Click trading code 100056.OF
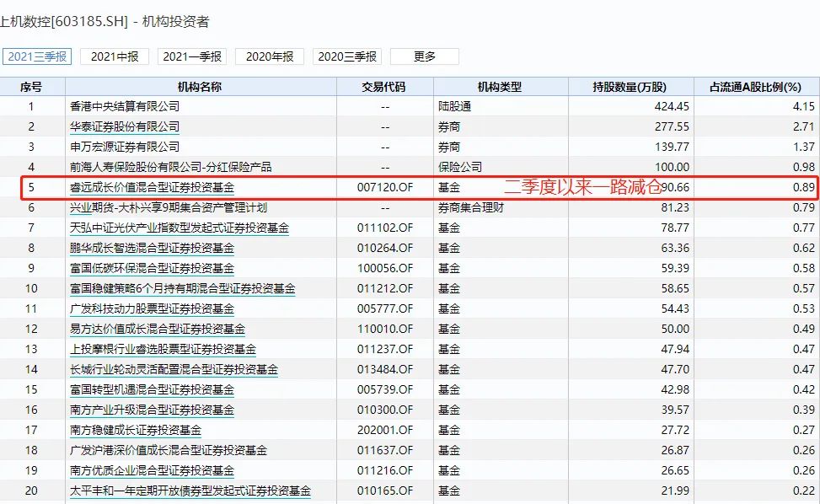This screenshot has width=820, height=504. coord(385,268)
